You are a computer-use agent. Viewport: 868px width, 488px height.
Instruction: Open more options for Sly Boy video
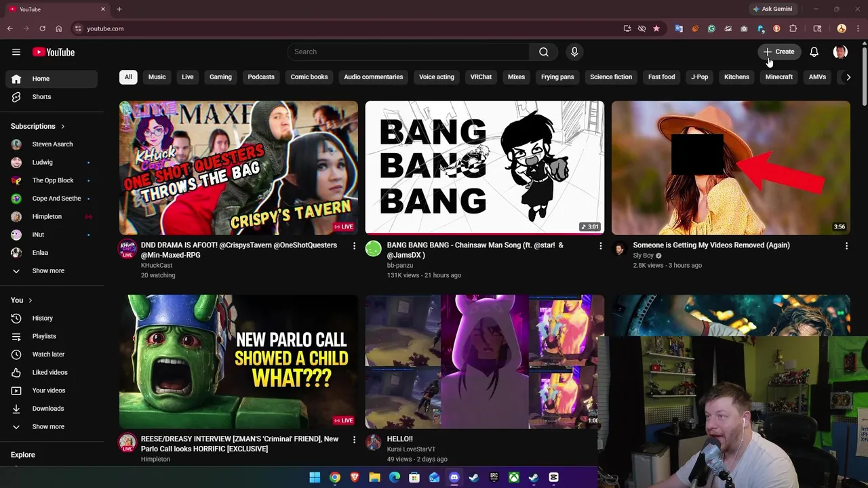pos(846,246)
